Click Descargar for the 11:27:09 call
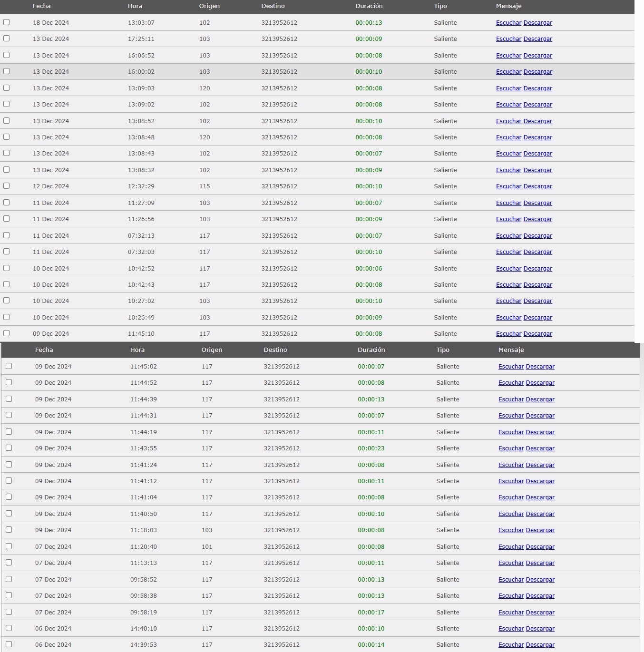Image resolution: width=644 pixels, height=652 pixels. coord(537,203)
